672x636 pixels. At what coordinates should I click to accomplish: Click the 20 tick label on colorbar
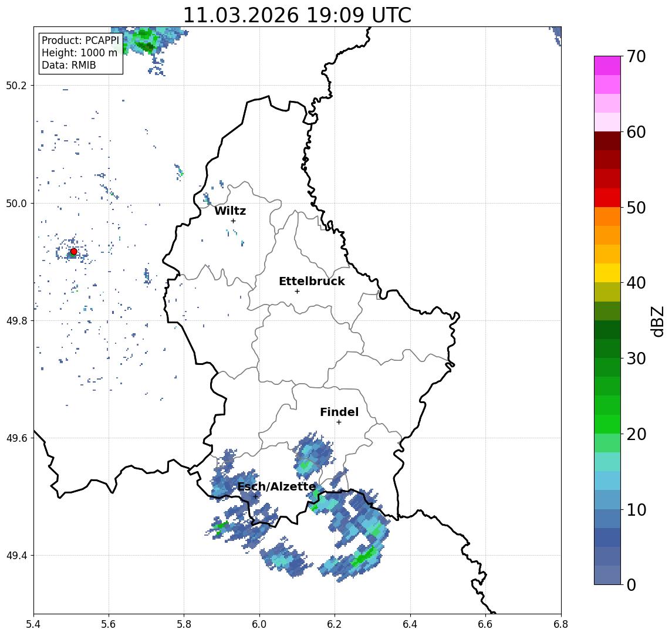[636, 434]
